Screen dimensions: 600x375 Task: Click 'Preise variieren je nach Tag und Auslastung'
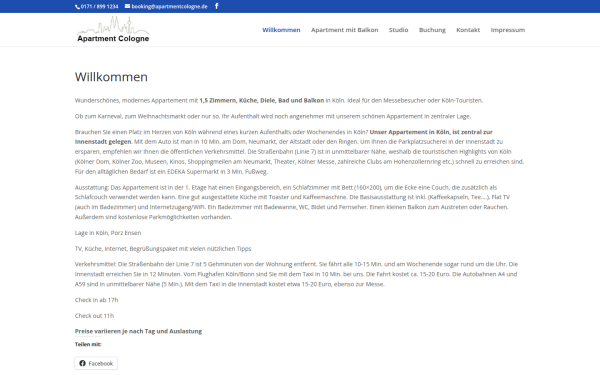[139, 331]
